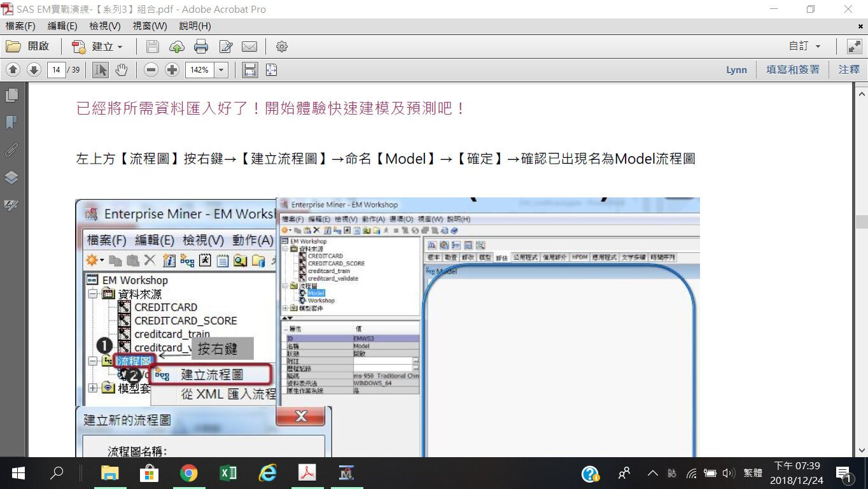Open the 編輯(E) menu
Screen dimensions: 868x489
pyautogui.click(x=62, y=26)
